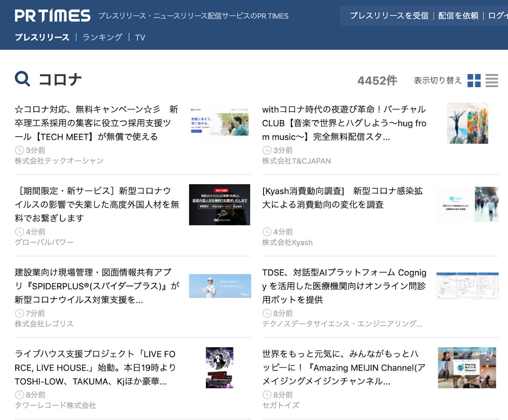Click 4分前 timestamp on Kyash article

pos(283,232)
